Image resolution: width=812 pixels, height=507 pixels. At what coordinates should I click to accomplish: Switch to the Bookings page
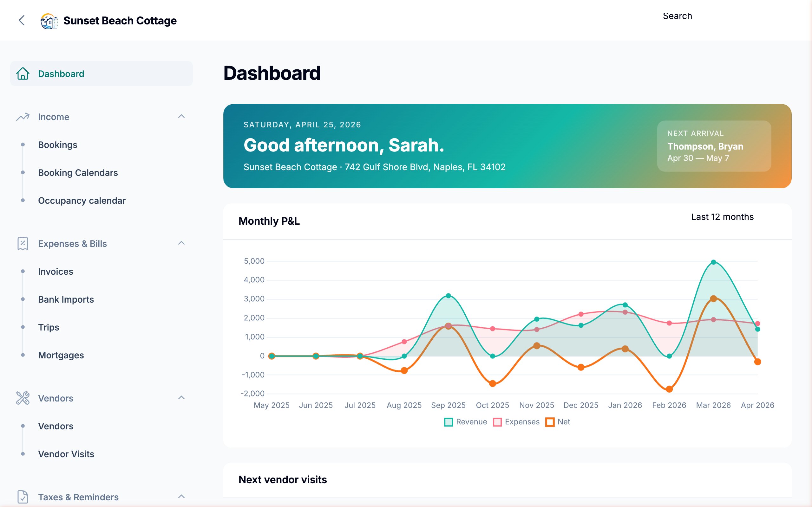(x=58, y=145)
